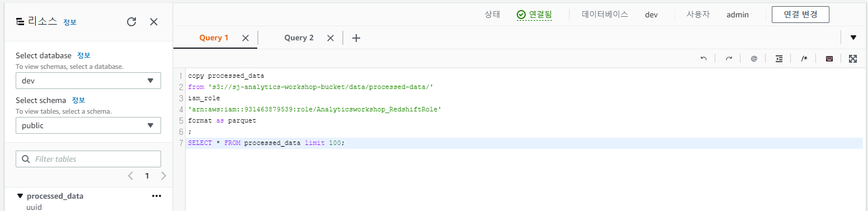This screenshot has height=211, width=868.
Task: Close the Query 2 tab
Action: coord(330,38)
